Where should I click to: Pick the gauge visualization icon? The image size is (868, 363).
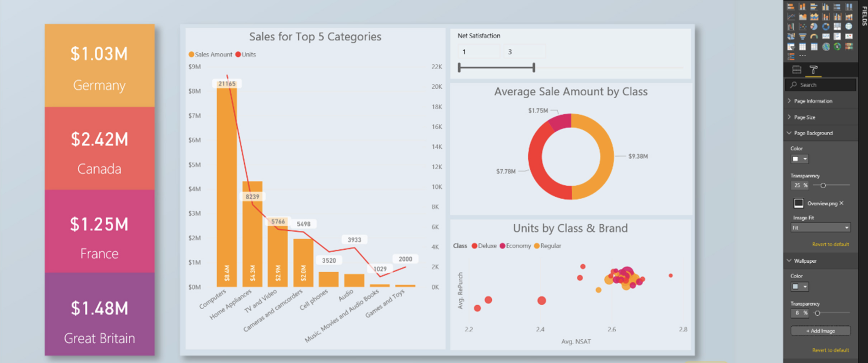coord(814,37)
